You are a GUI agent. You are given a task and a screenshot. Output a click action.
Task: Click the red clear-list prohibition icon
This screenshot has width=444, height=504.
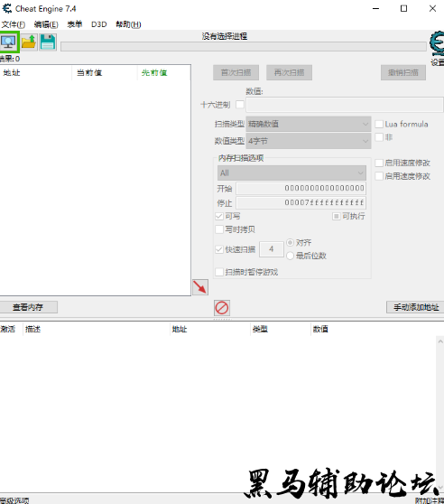222,308
